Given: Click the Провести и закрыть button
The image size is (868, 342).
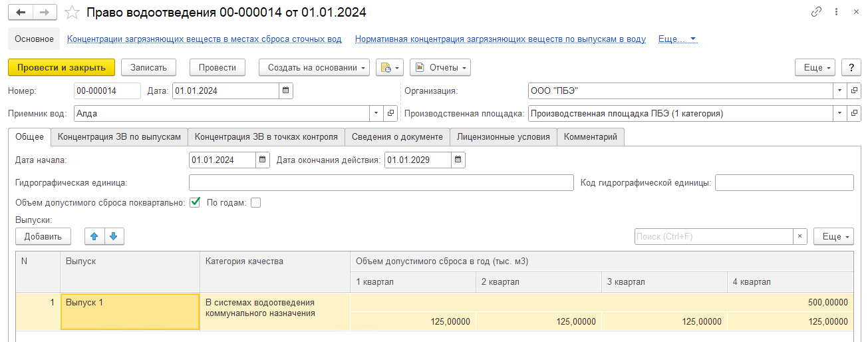Looking at the screenshot, I should pyautogui.click(x=61, y=67).
